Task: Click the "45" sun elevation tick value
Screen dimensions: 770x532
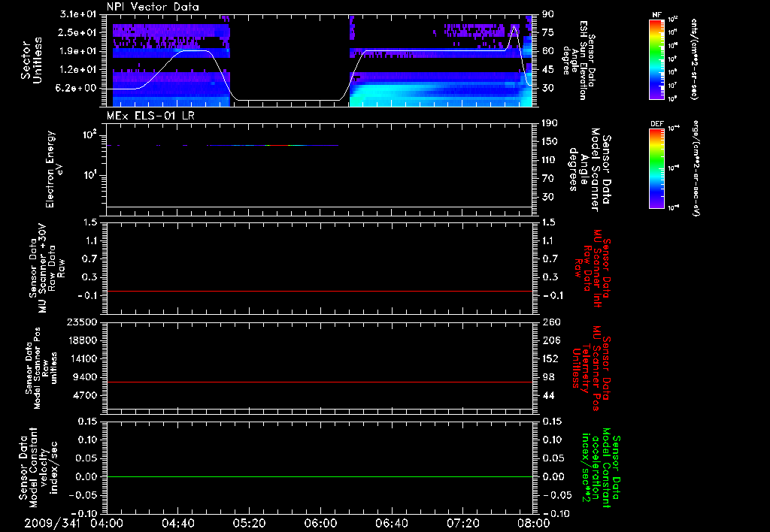Action: [548, 70]
